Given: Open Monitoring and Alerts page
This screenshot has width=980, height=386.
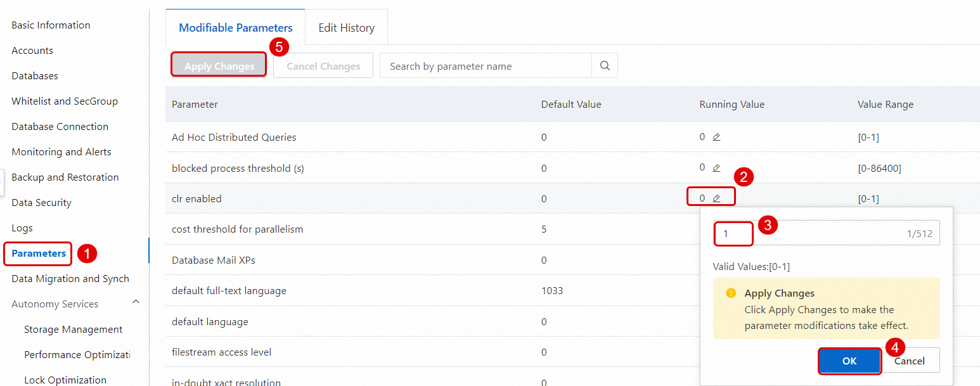Looking at the screenshot, I should point(61,152).
